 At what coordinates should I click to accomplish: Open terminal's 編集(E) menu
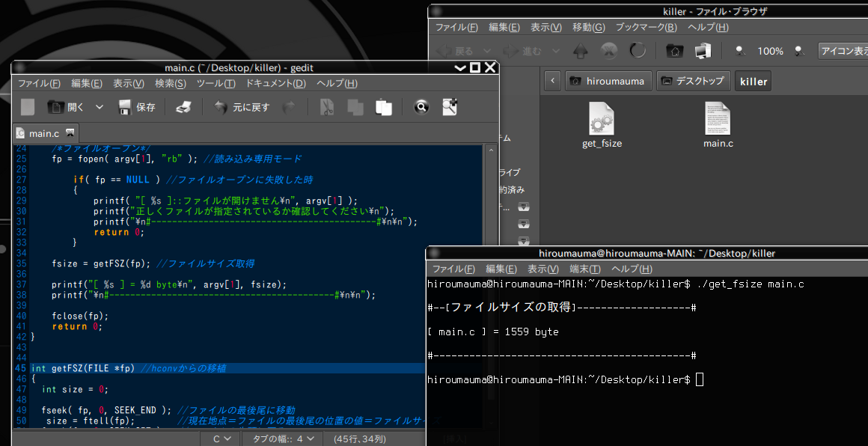(501, 269)
